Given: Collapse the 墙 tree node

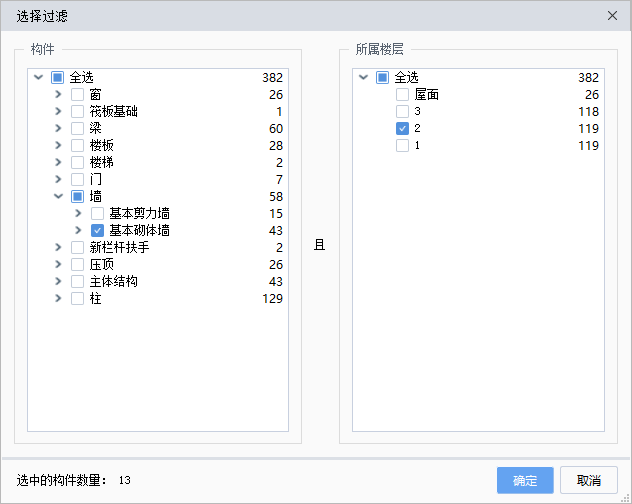Looking at the screenshot, I should [58, 196].
